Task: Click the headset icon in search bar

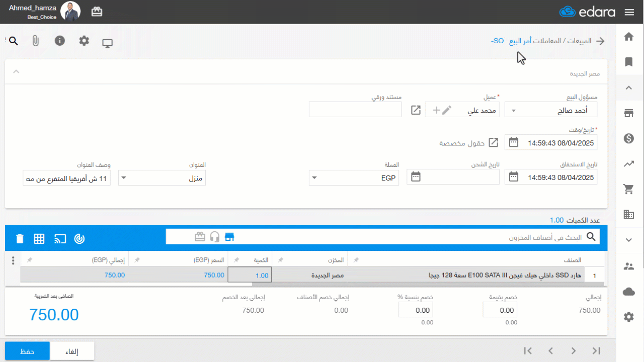Action: [215, 237]
